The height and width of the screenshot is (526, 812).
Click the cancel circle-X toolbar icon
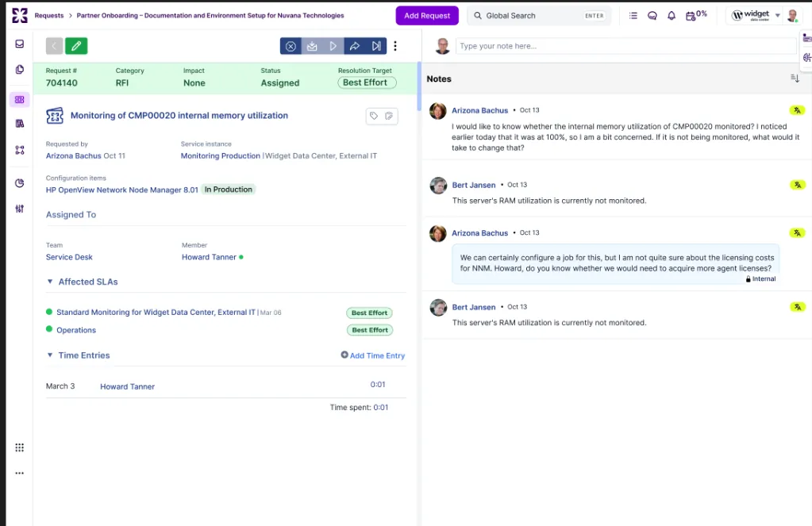pyautogui.click(x=291, y=46)
